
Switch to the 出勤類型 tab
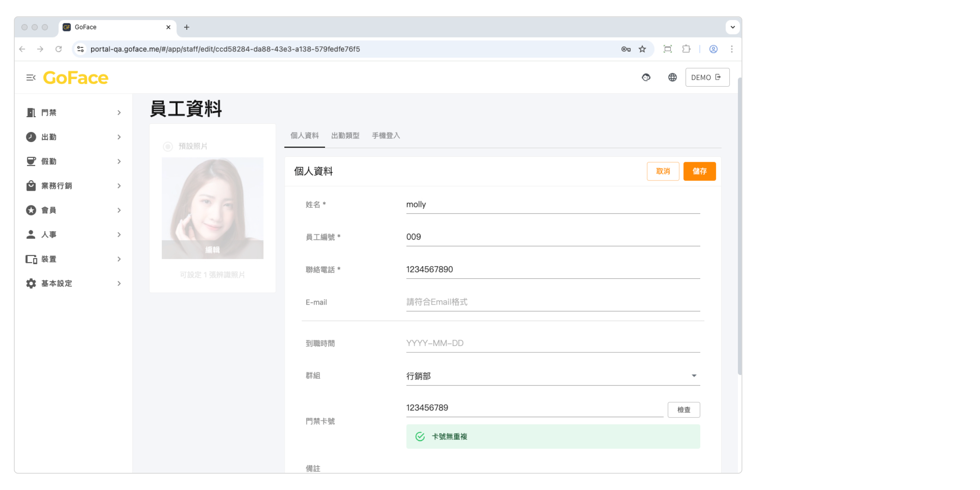pyautogui.click(x=345, y=136)
